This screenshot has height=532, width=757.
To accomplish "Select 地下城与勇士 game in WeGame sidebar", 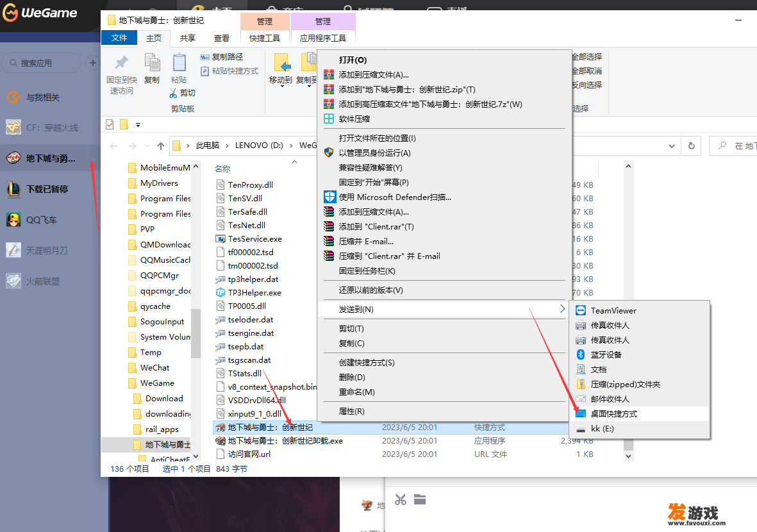I will pyautogui.click(x=50, y=158).
